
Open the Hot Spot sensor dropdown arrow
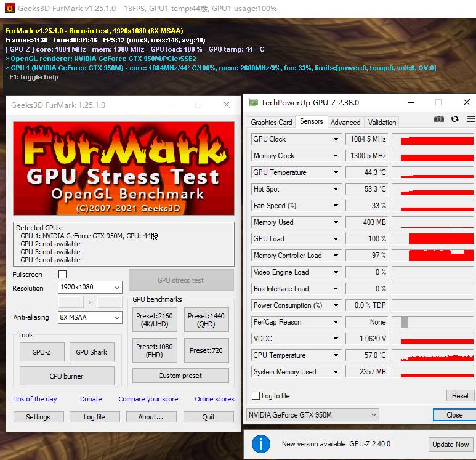(336, 189)
